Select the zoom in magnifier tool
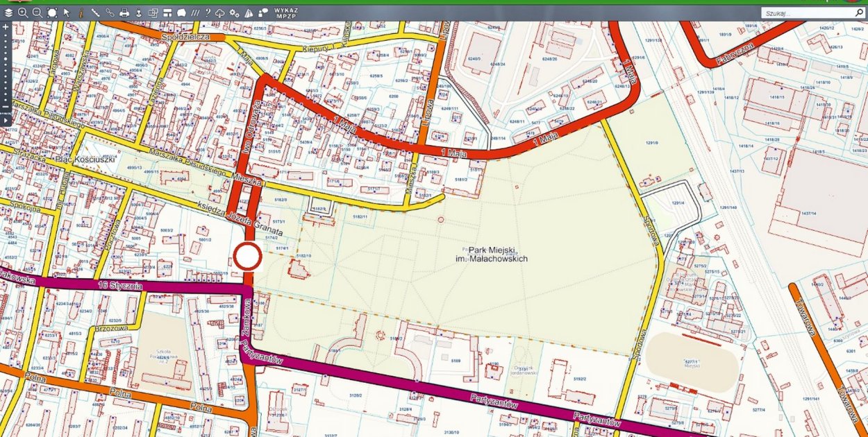This screenshot has height=437, width=868. (23, 13)
